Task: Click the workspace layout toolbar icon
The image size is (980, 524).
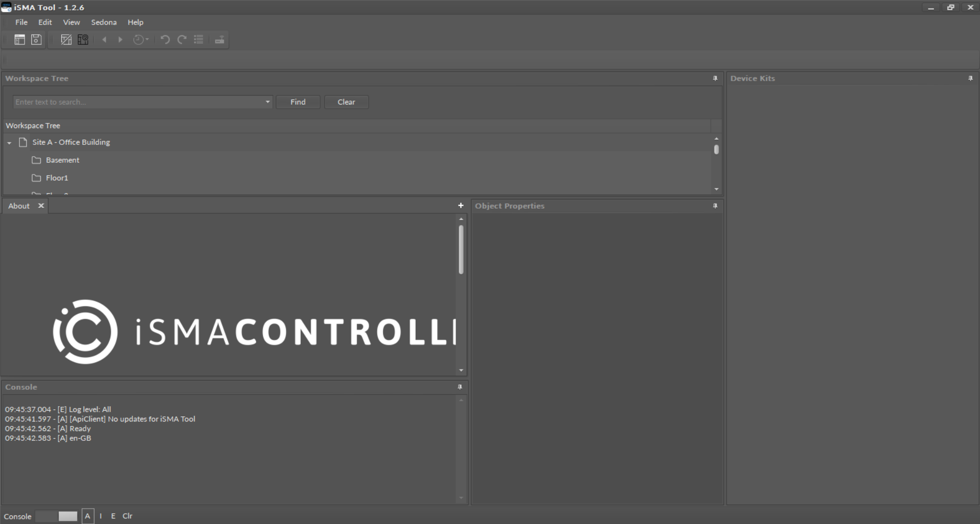Action: pos(19,40)
